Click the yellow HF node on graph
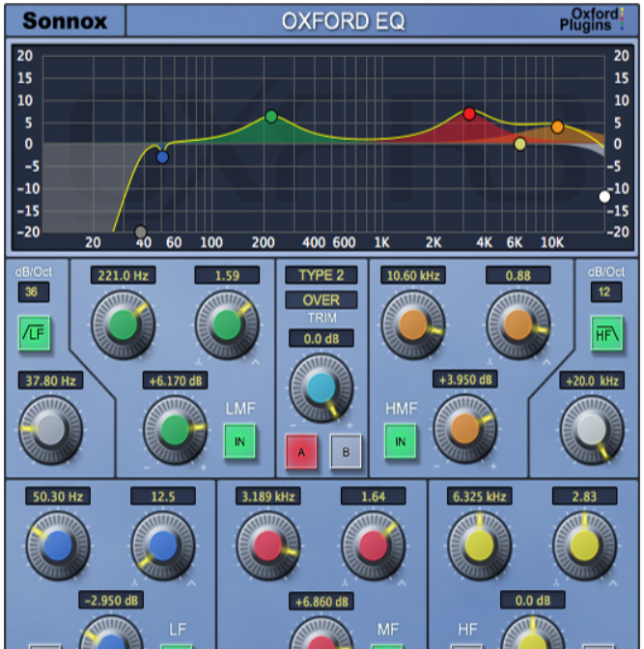Screen dimensions: 644x649 click(x=519, y=144)
